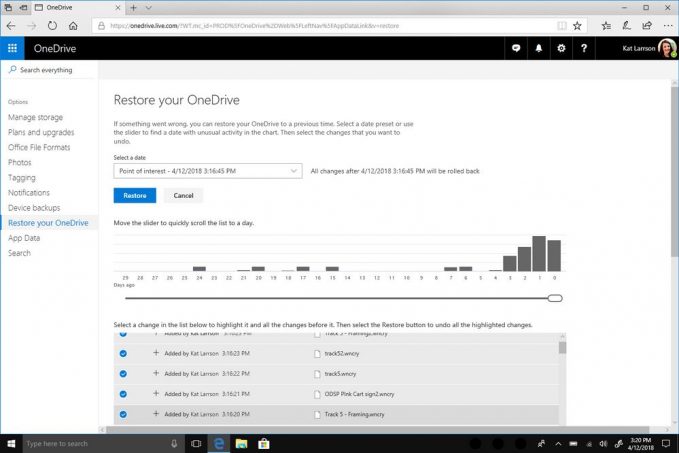Toggle the checkmark for track52.wncry row
Viewport: 679px width, 453px height.
pos(123,353)
